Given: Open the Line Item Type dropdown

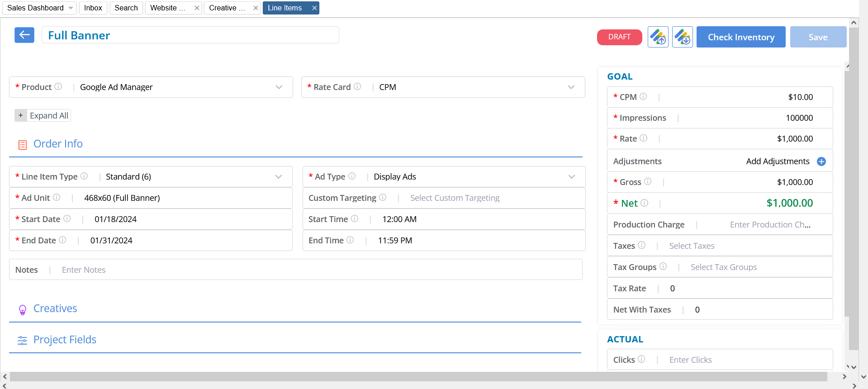Looking at the screenshot, I should click(278, 176).
